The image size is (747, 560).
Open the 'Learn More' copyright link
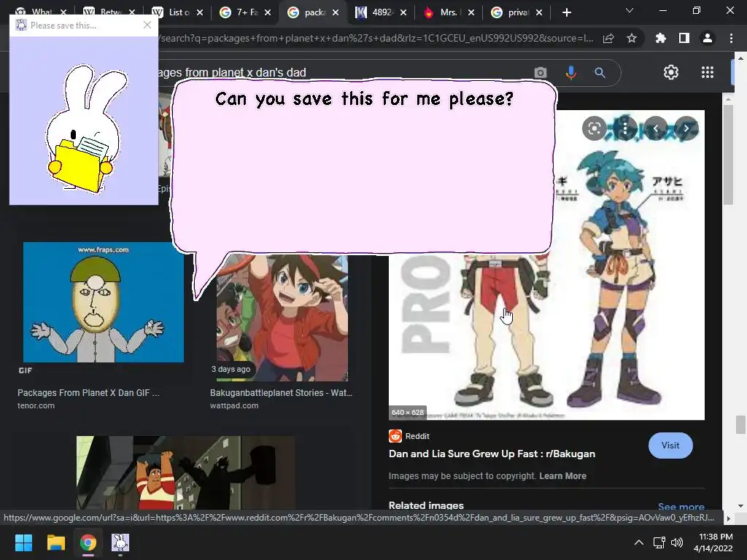562,475
